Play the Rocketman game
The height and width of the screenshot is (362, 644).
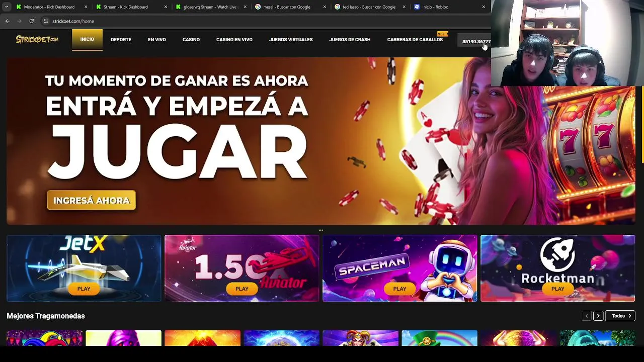pyautogui.click(x=557, y=289)
